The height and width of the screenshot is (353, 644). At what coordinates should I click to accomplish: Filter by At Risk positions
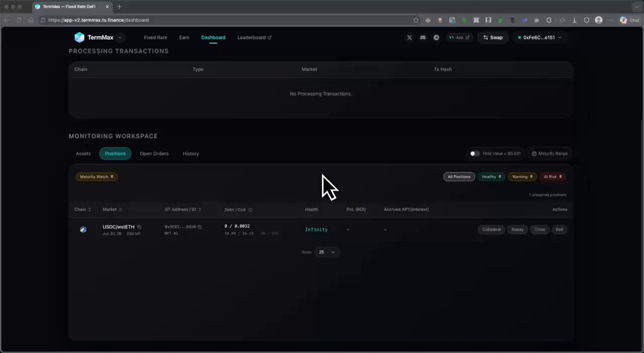pyautogui.click(x=553, y=176)
